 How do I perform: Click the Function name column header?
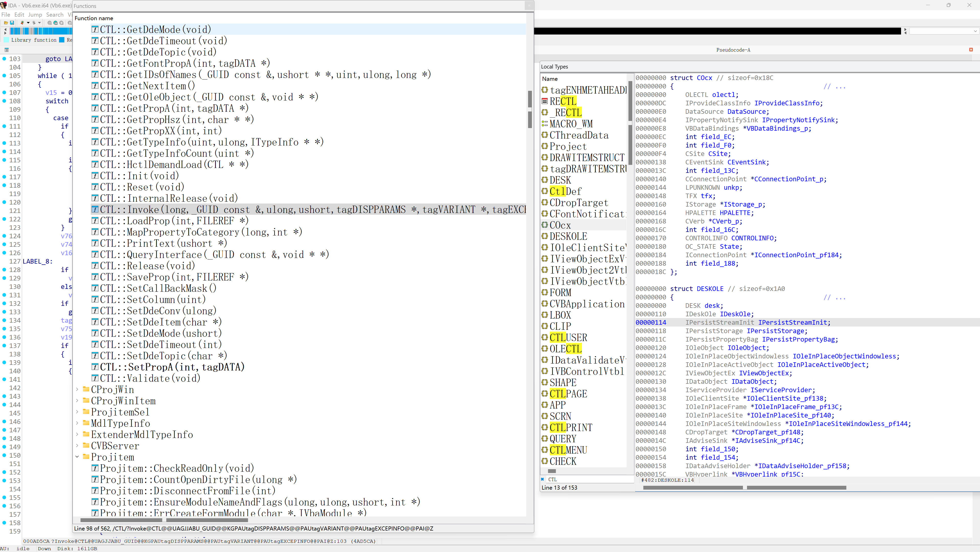pyautogui.click(x=94, y=18)
